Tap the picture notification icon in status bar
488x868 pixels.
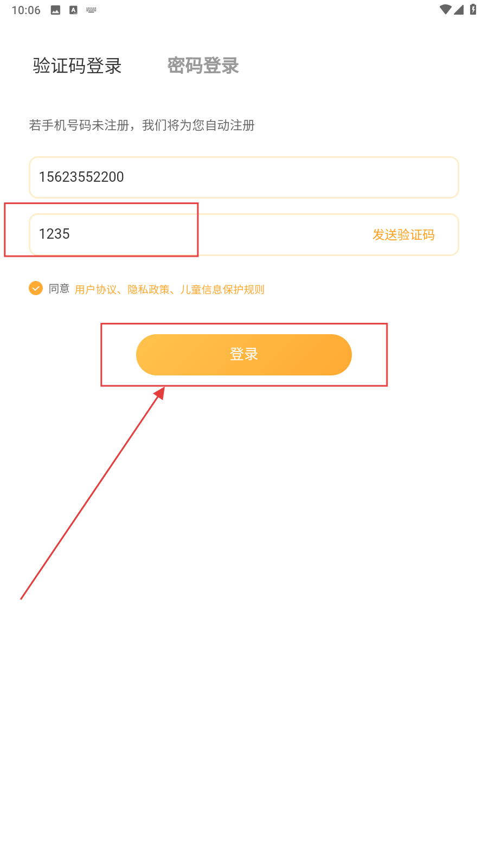pos(55,10)
